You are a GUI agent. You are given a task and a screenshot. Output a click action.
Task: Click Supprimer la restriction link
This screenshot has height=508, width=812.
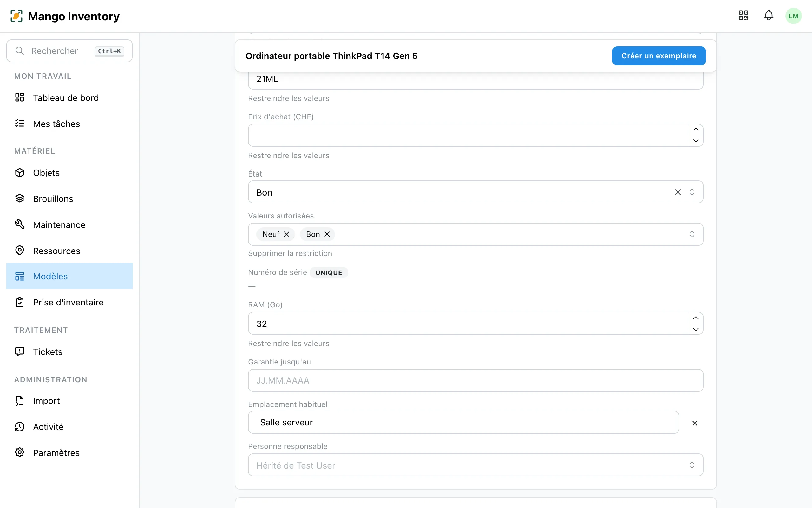pyautogui.click(x=290, y=253)
